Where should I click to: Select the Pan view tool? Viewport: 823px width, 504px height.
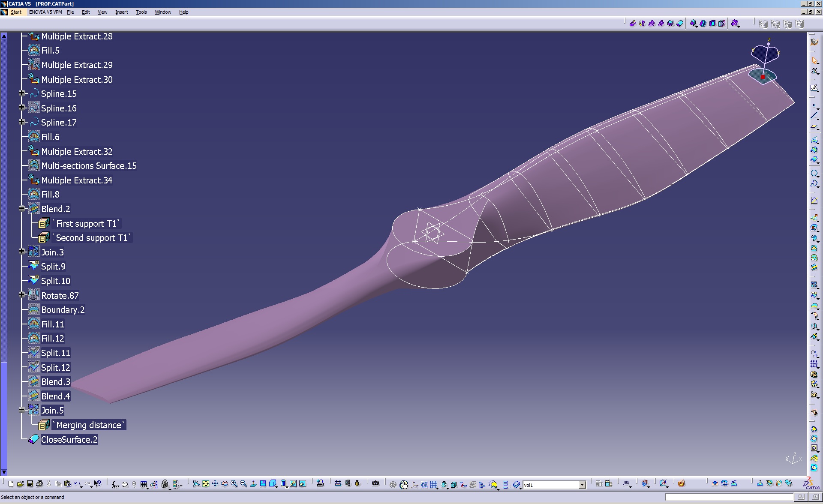coord(215,484)
